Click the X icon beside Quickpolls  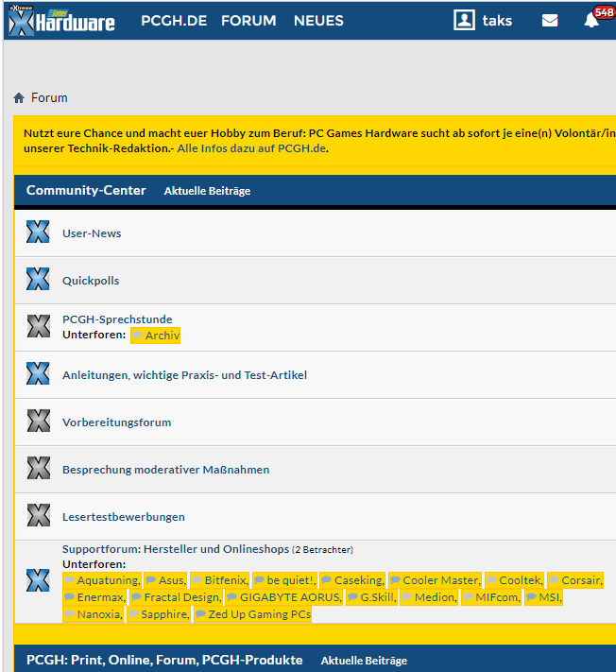point(38,279)
